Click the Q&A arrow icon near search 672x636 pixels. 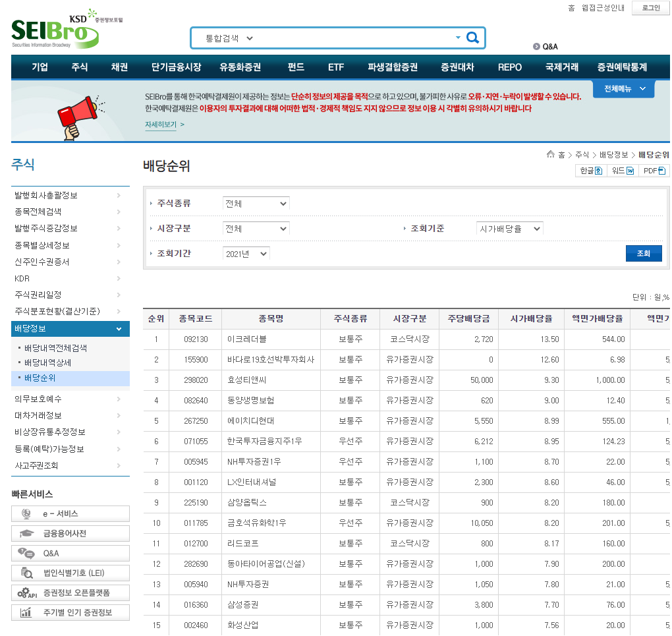(x=536, y=46)
